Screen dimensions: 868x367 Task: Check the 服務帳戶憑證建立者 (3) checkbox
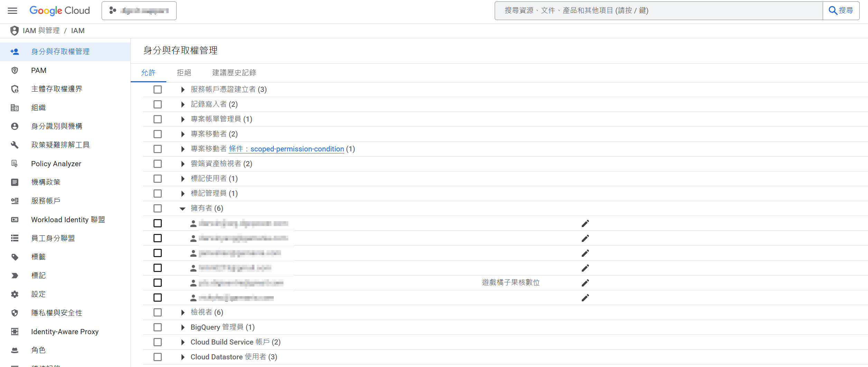tap(158, 90)
